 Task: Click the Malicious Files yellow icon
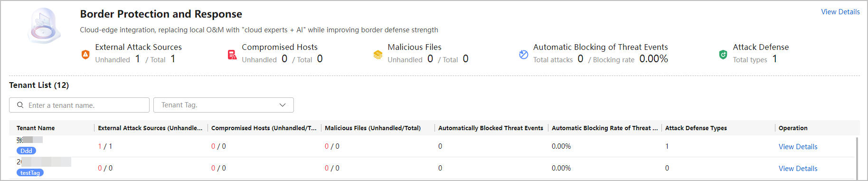[x=378, y=55]
